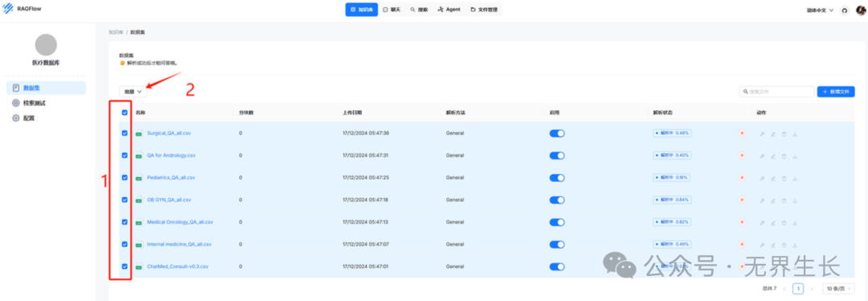
Task: Open Medical Oncology_QA_all.csv file link
Action: coord(180,222)
